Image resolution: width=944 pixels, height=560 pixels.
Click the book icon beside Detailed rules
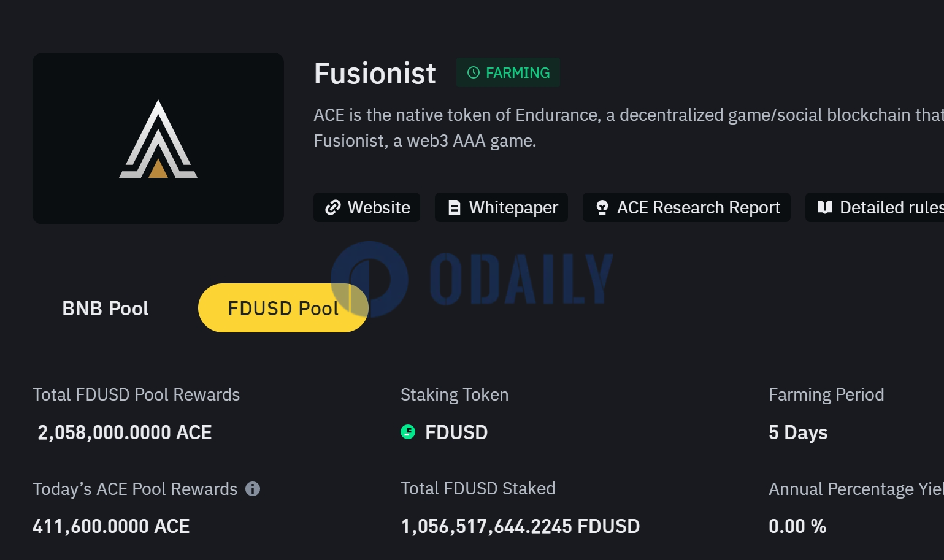pyautogui.click(x=825, y=207)
